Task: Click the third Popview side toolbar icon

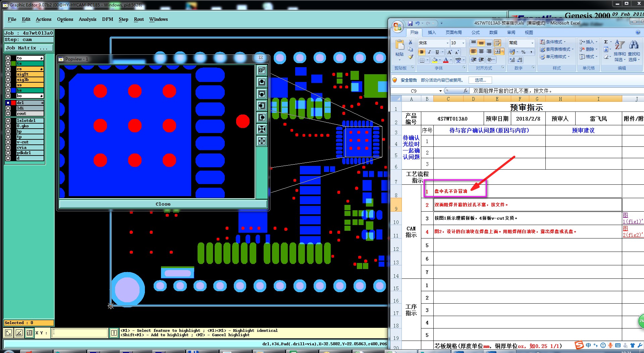Action: [x=262, y=94]
